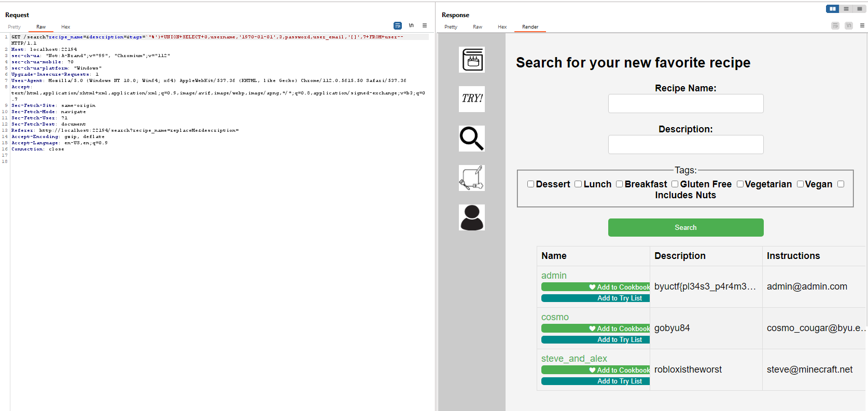Add the cosmo row to Cookbook
The height and width of the screenshot is (411, 868).
[595, 328]
